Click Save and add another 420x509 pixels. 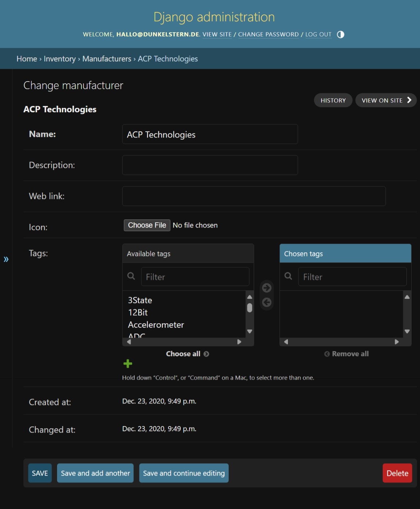click(x=95, y=473)
